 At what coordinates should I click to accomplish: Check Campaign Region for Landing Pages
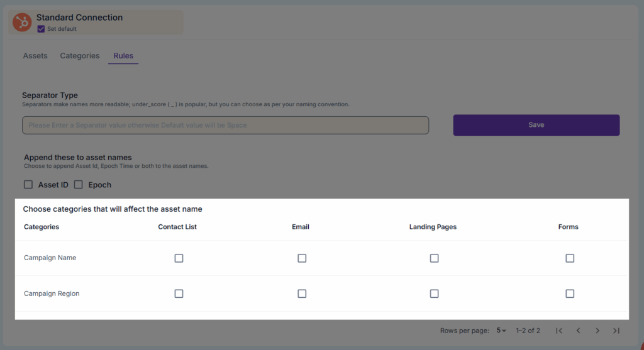(x=434, y=293)
